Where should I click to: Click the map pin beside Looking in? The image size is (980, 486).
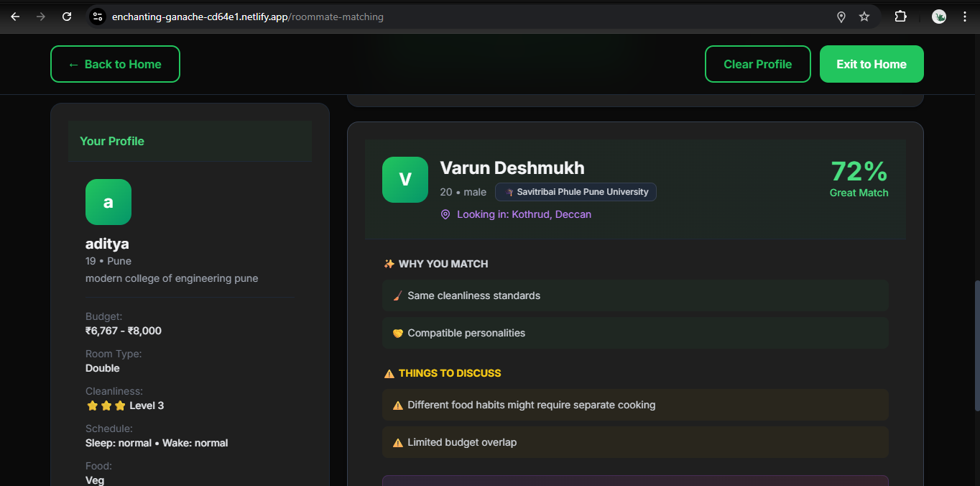pyautogui.click(x=445, y=215)
